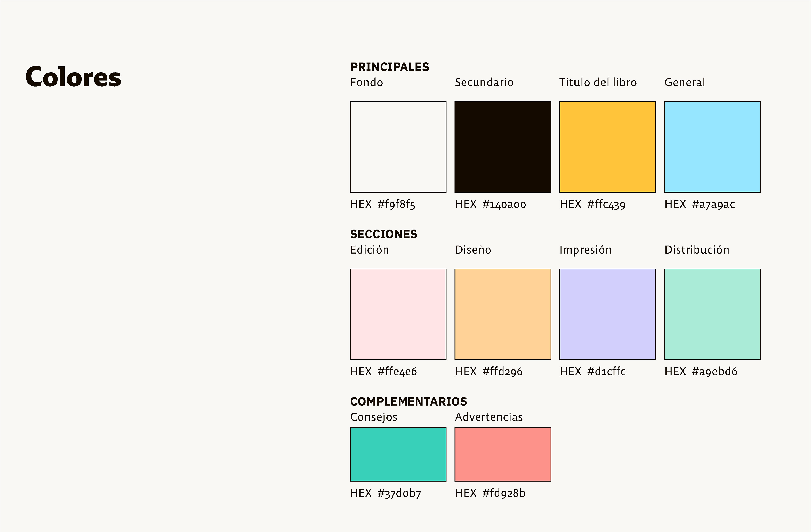Click the HEX #140a00 code text

pos(490,204)
